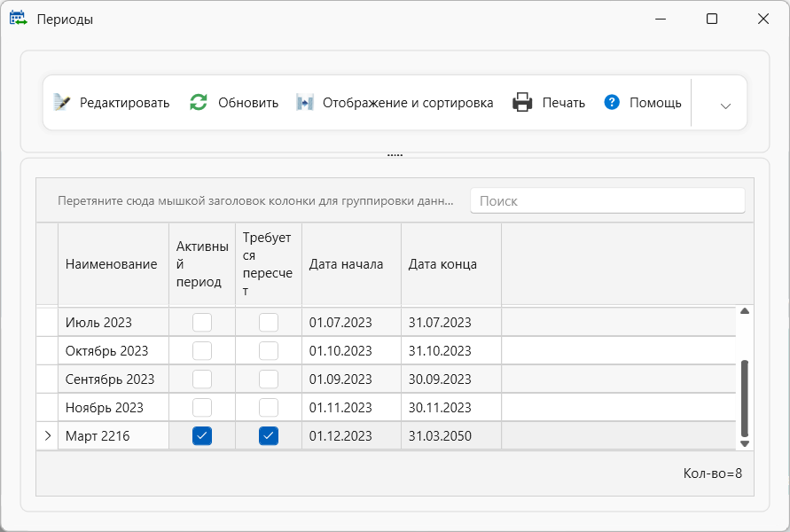
Task: Uncheck Активный период for Март 2216
Action: (x=202, y=435)
